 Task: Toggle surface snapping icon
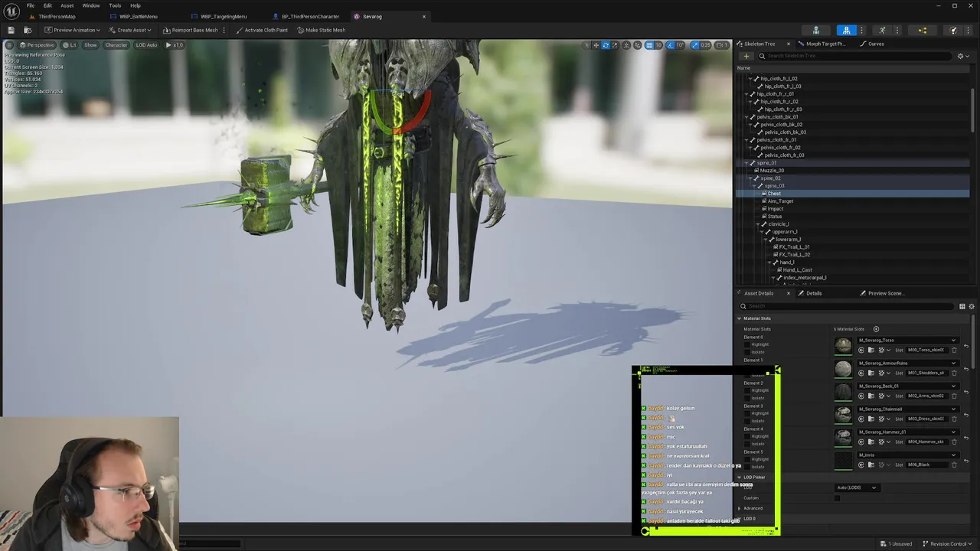point(638,45)
